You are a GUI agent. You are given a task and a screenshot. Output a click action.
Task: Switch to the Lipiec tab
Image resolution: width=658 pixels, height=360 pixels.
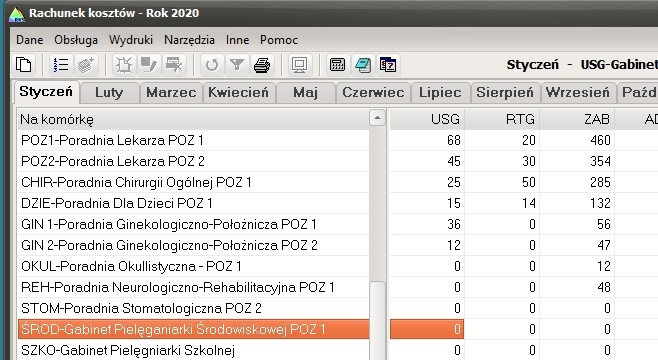[440, 92]
